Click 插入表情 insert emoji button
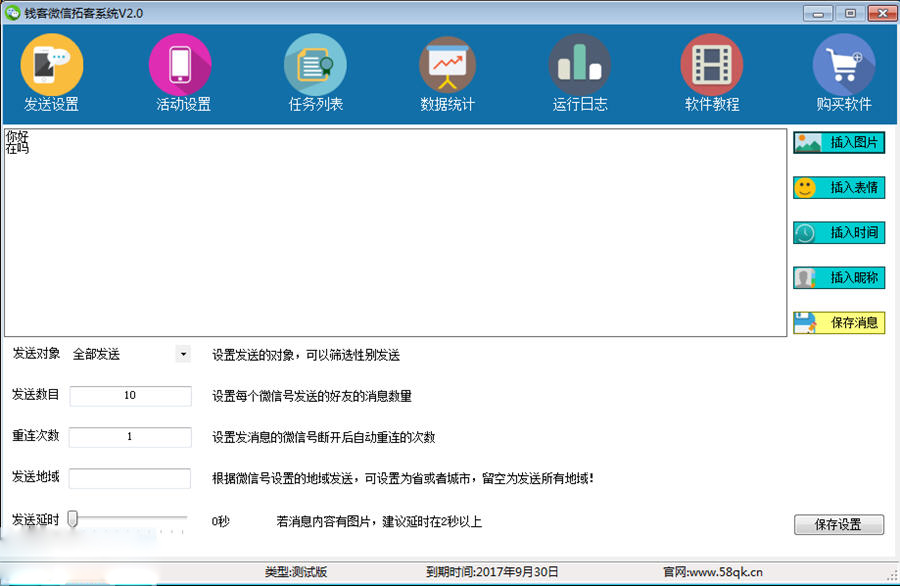 (x=839, y=188)
